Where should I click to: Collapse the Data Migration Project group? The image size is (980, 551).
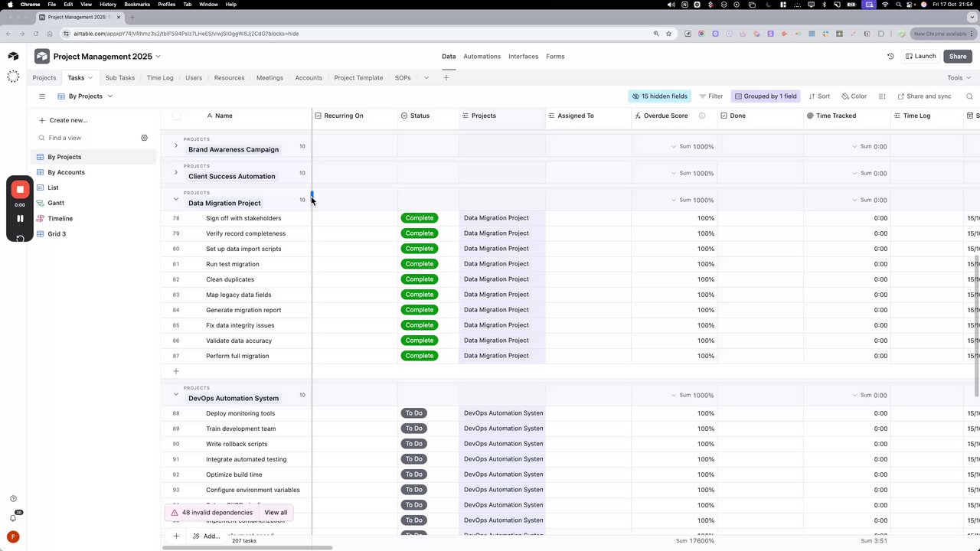pos(176,199)
